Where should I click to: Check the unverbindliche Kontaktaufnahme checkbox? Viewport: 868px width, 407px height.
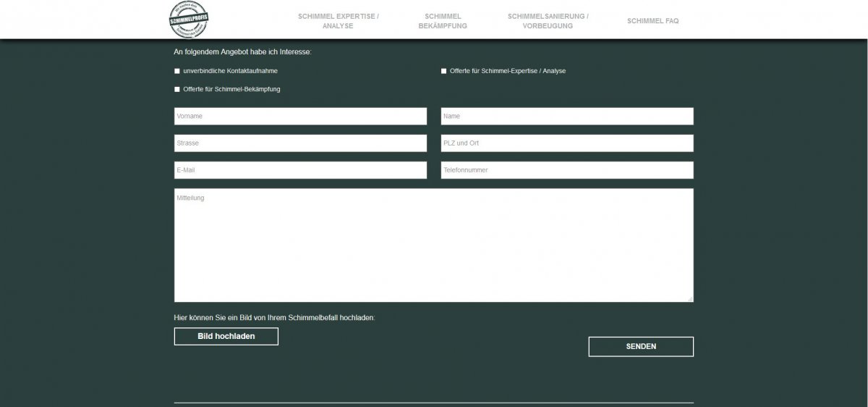click(x=177, y=71)
